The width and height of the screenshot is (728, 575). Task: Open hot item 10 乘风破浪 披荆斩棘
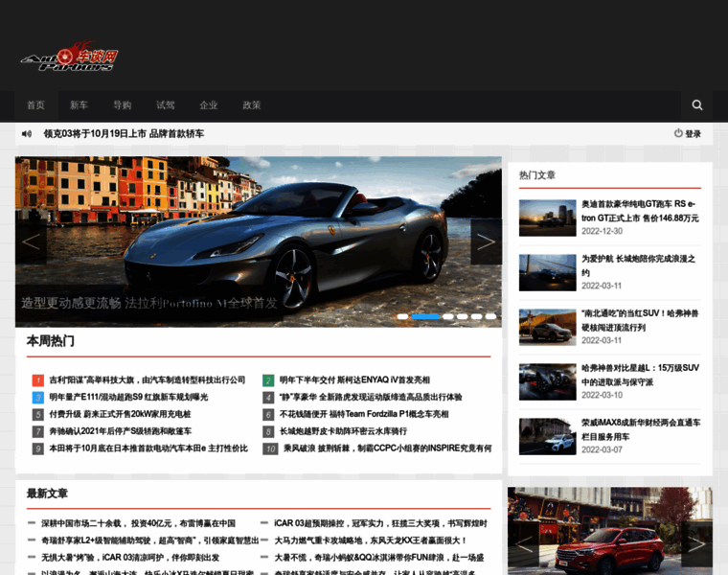click(388, 448)
